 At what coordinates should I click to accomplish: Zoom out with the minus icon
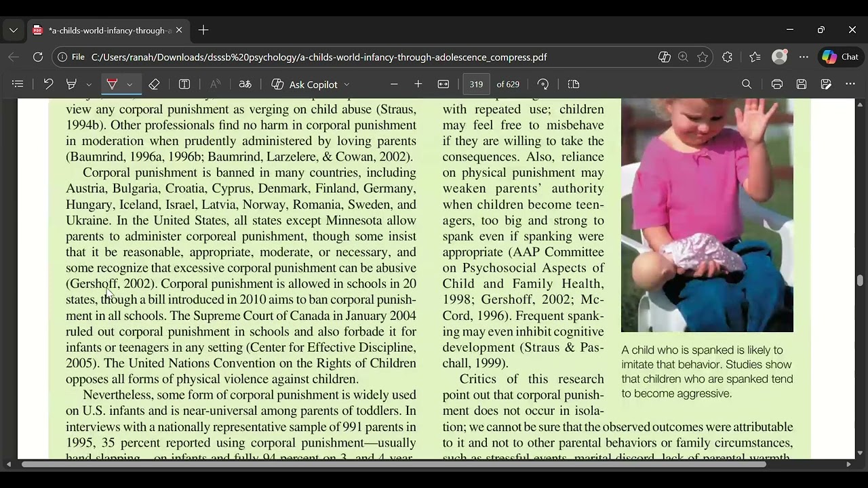[394, 84]
